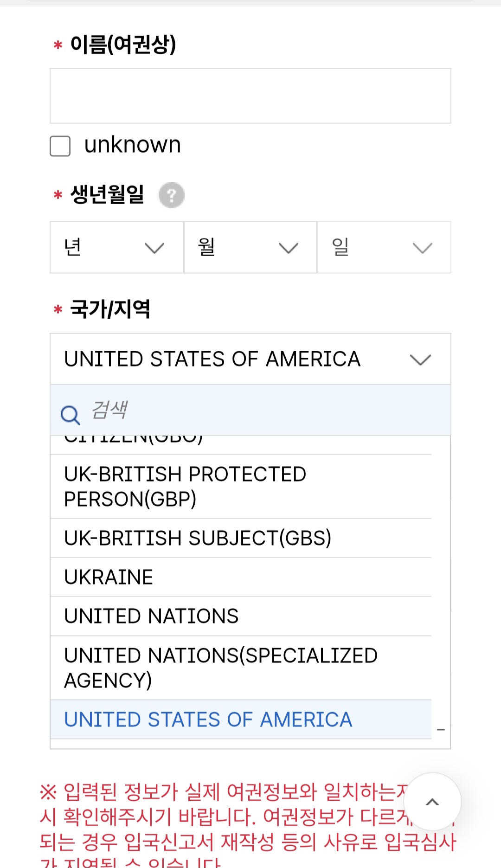Tap the scroll-to-top arrow button
Image resolution: width=501 pixels, height=868 pixels.
432,802
